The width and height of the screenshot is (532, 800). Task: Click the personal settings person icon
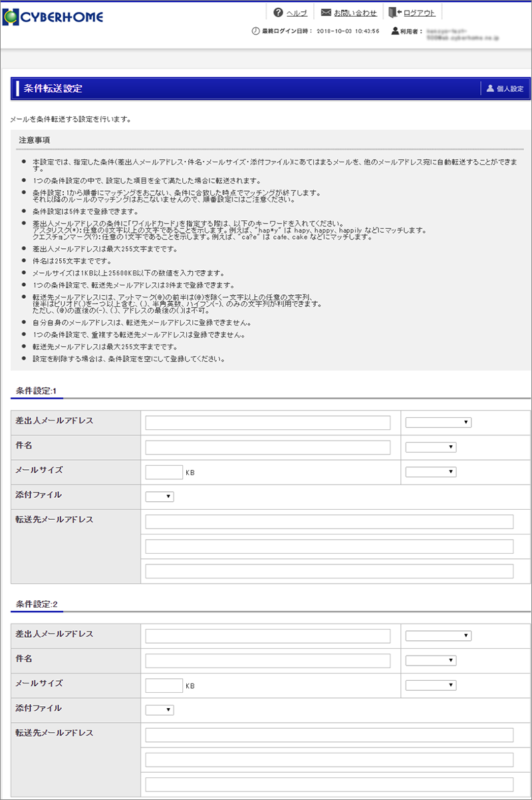coord(490,89)
